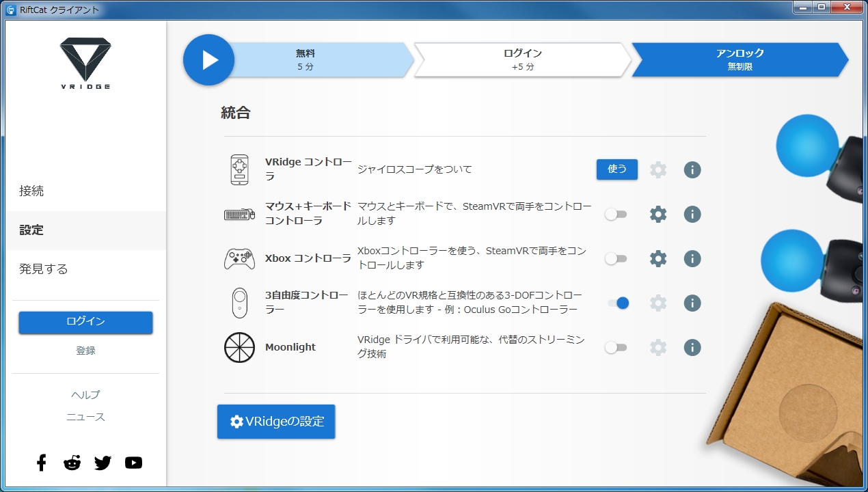Open settings gear for マウス+キーボード コントローラ

click(x=658, y=214)
